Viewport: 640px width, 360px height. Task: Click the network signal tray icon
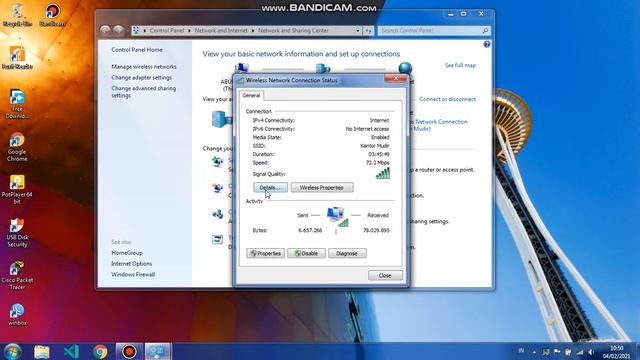pyautogui.click(x=580, y=352)
